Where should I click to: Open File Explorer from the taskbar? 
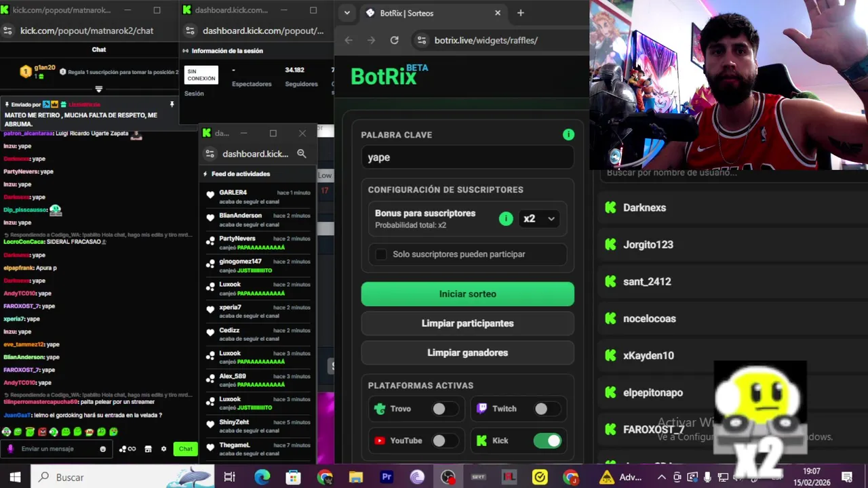click(355, 477)
